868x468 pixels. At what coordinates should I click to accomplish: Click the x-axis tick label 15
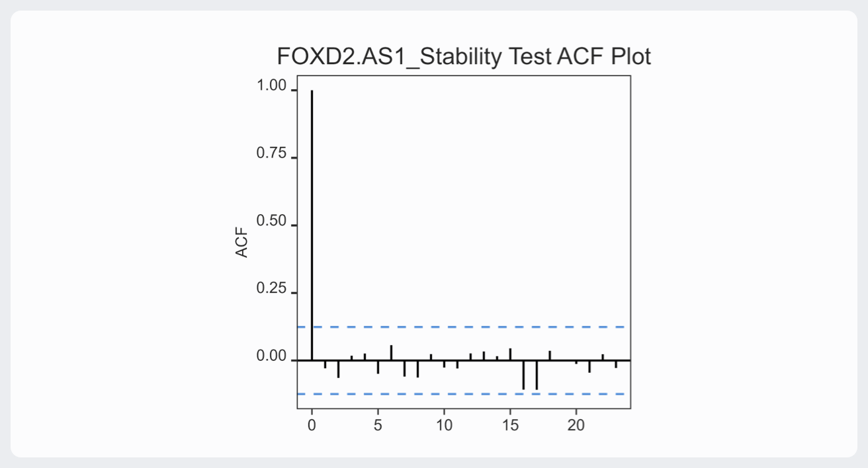click(510, 426)
